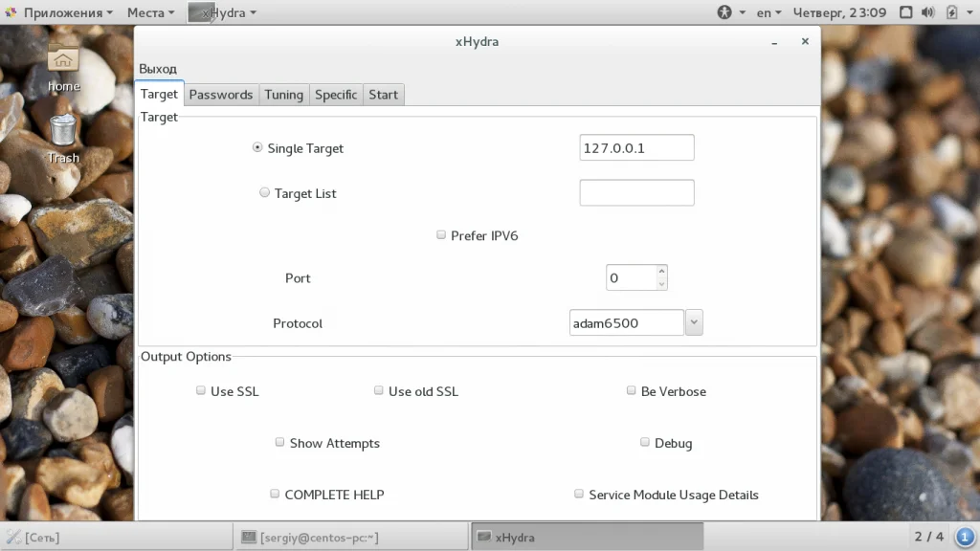This screenshot has width=980, height=551.
Task: Switch to the sergiy@centos-pc terminal taskbar button
Action: pyautogui.click(x=351, y=537)
